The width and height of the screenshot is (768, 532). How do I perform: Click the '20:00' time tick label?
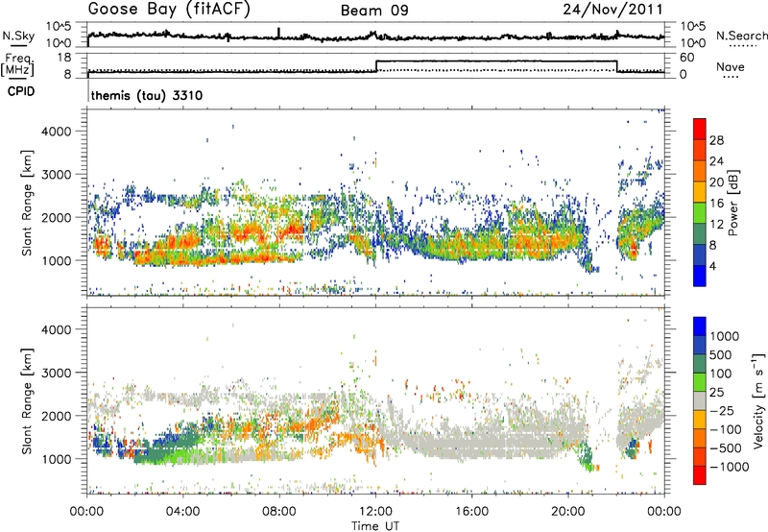(x=567, y=512)
